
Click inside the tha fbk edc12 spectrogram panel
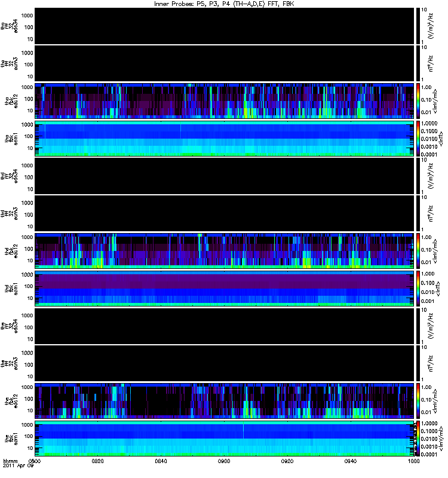(x=225, y=101)
